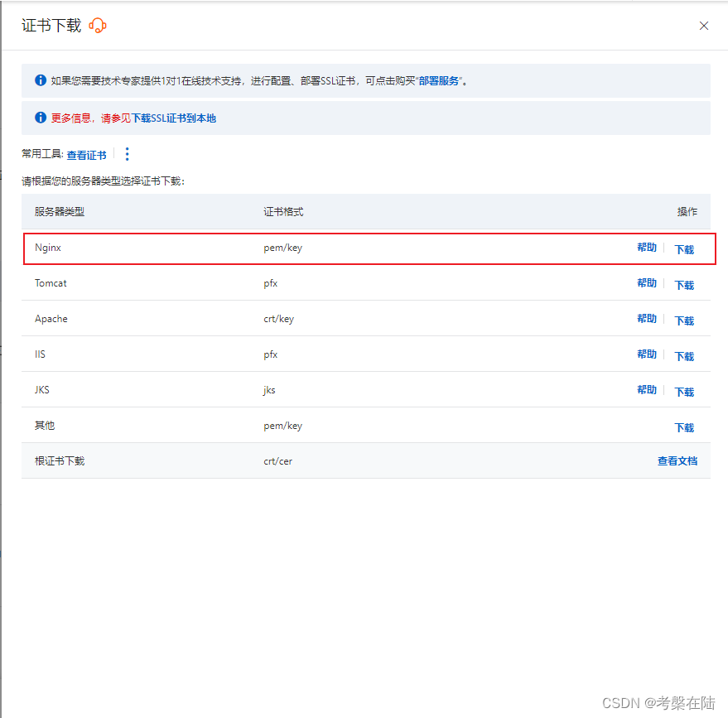Click 帮助 in the IIS row
This screenshot has width=728, height=718.
coord(646,354)
